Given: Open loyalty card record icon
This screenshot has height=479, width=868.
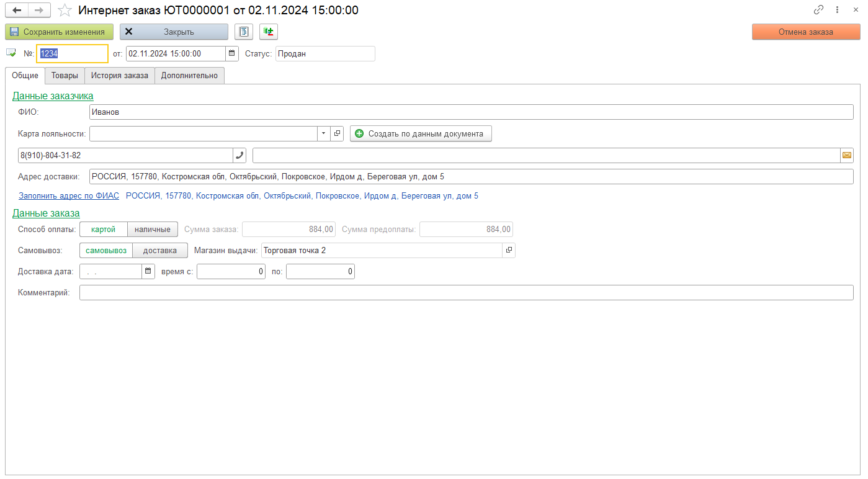Looking at the screenshot, I should click(x=337, y=133).
